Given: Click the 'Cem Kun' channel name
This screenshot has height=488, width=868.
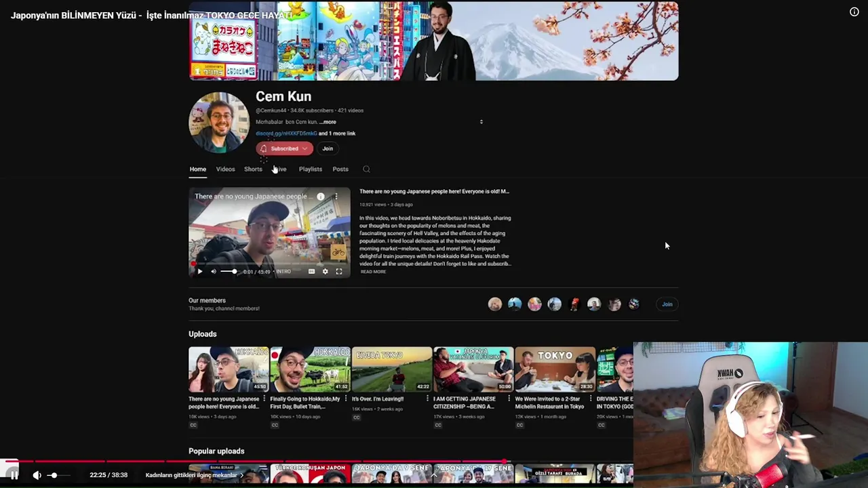Looking at the screenshot, I should coord(283,97).
